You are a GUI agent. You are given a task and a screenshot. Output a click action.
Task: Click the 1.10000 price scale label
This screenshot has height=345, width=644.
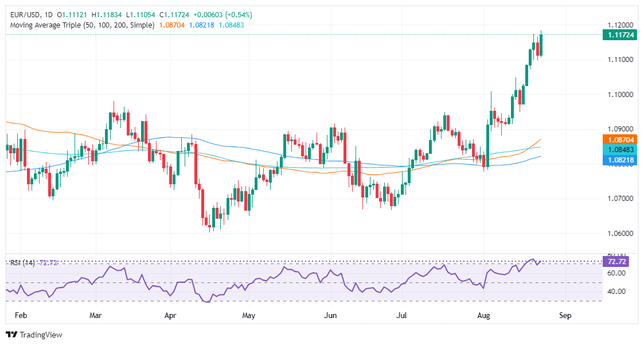pos(620,95)
